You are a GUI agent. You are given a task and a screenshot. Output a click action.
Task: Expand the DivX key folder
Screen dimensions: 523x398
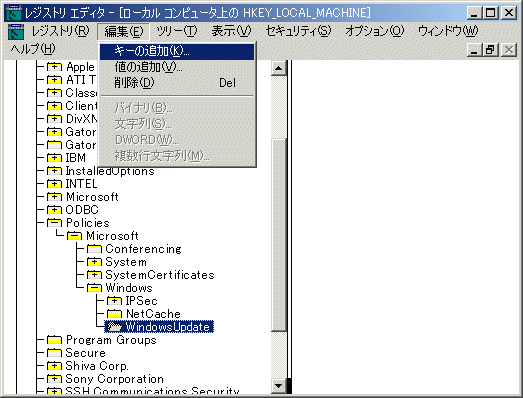[x=54, y=119]
